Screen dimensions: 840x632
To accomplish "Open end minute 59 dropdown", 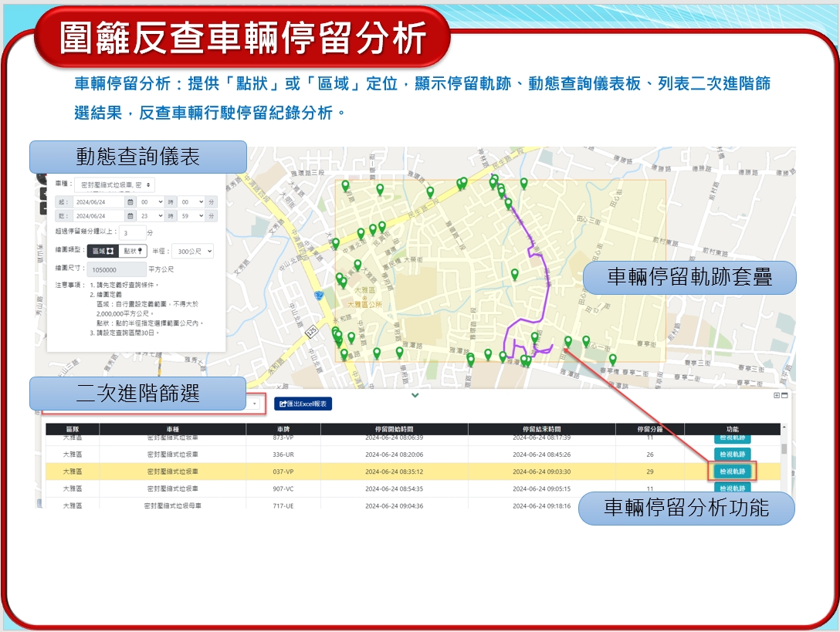I will (191, 216).
